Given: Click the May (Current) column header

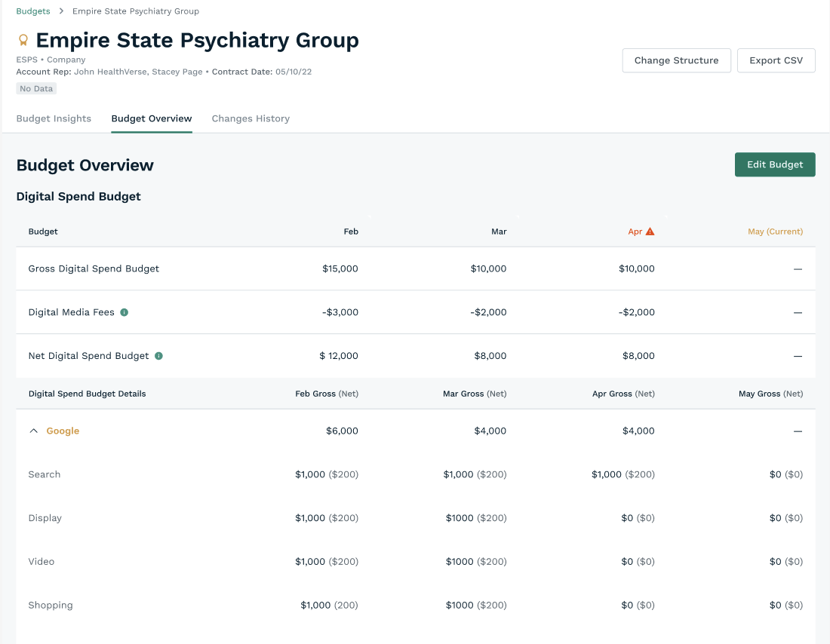Looking at the screenshot, I should click(775, 232).
